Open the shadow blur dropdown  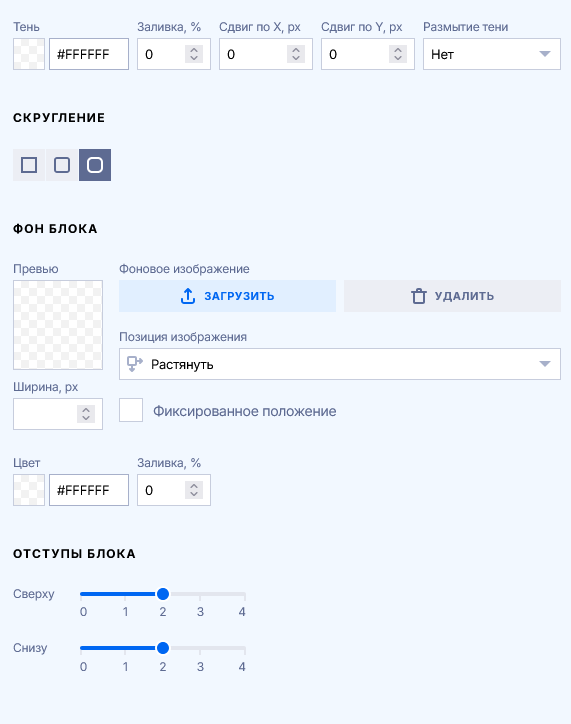(x=492, y=54)
